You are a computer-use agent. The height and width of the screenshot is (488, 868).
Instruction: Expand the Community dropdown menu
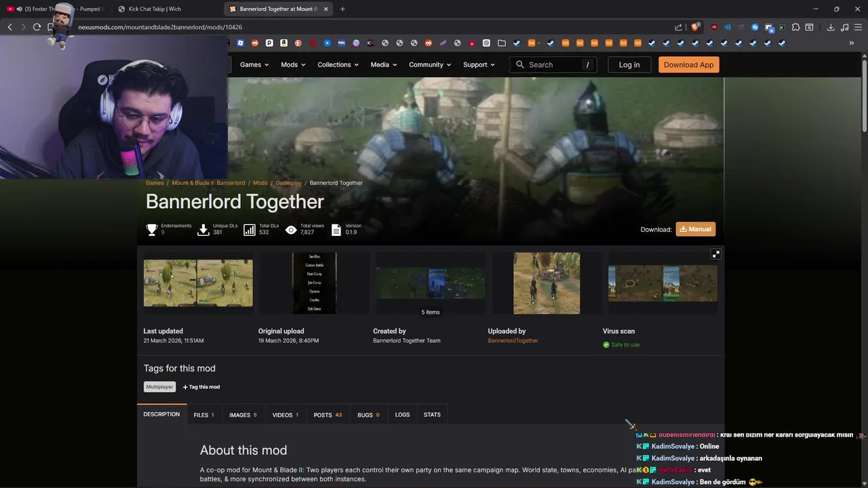pyautogui.click(x=431, y=64)
